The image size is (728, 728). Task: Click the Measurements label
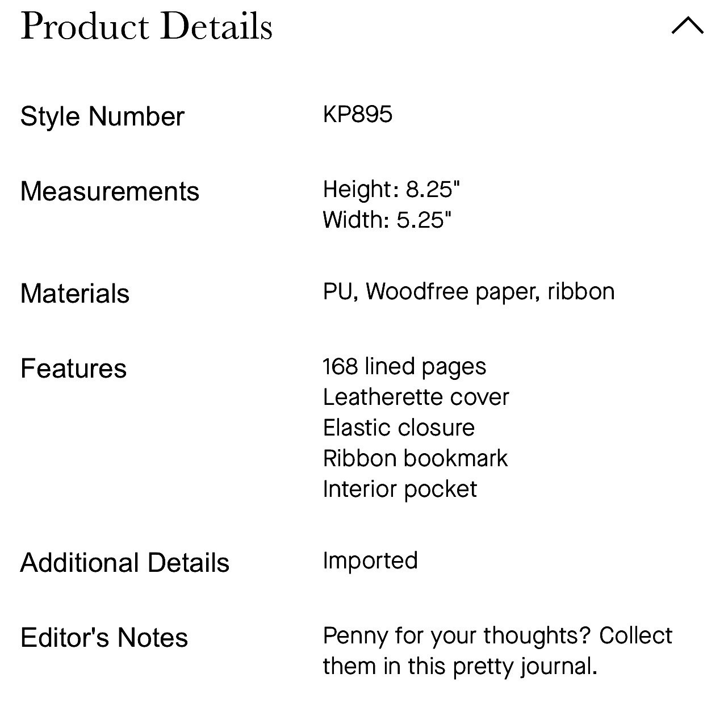coord(110,191)
